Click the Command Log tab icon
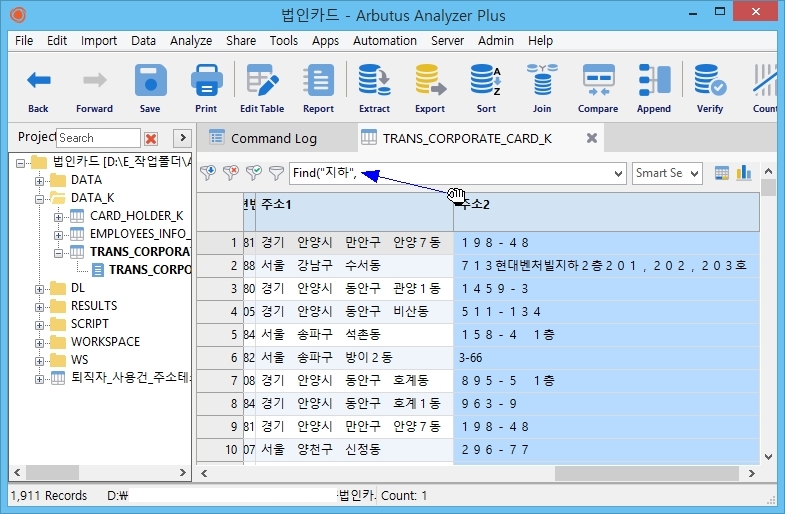785x514 pixels. click(217, 137)
